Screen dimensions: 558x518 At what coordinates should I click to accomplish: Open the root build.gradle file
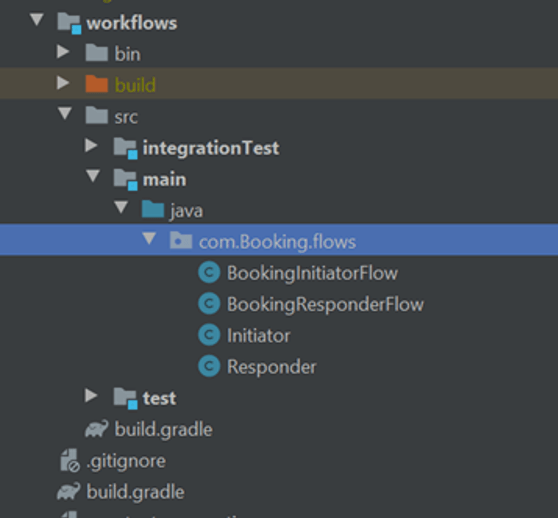pos(136,492)
